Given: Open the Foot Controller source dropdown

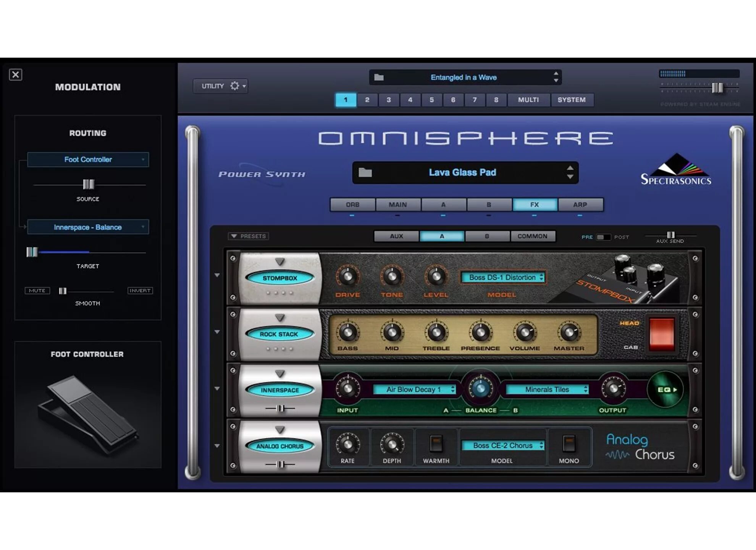Looking at the screenshot, I should [x=88, y=160].
